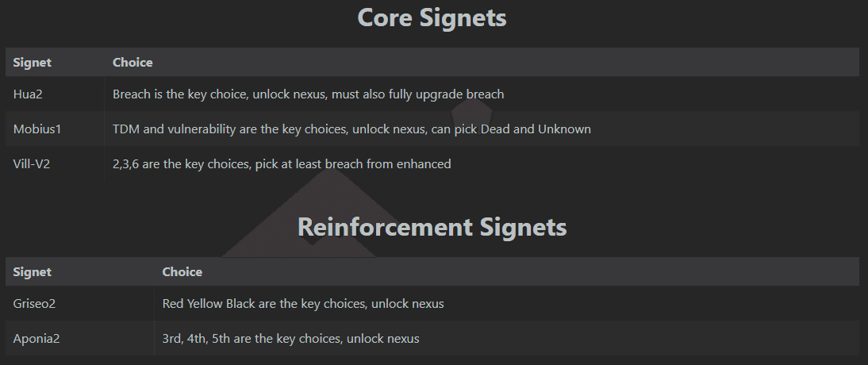Click the Griseo2 choice text about Red Yellow Black
868x365 pixels.
(x=303, y=304)
